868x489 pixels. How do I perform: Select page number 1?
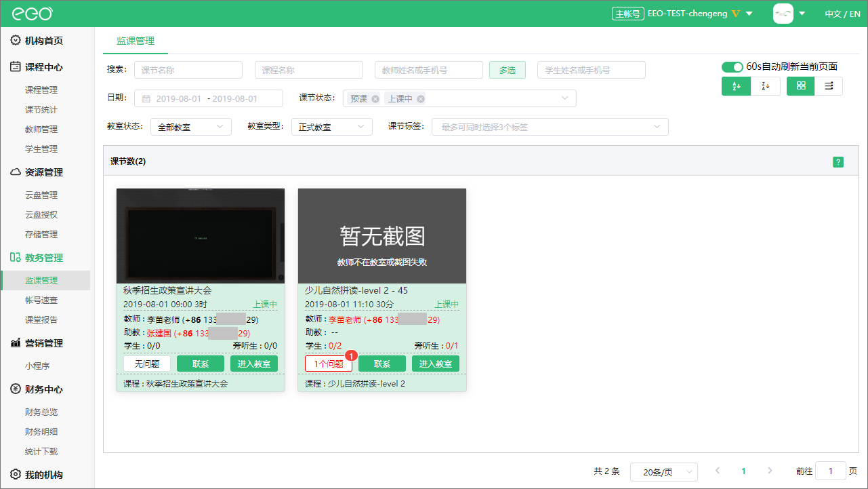pyautogui.click(x=744, y=471)
